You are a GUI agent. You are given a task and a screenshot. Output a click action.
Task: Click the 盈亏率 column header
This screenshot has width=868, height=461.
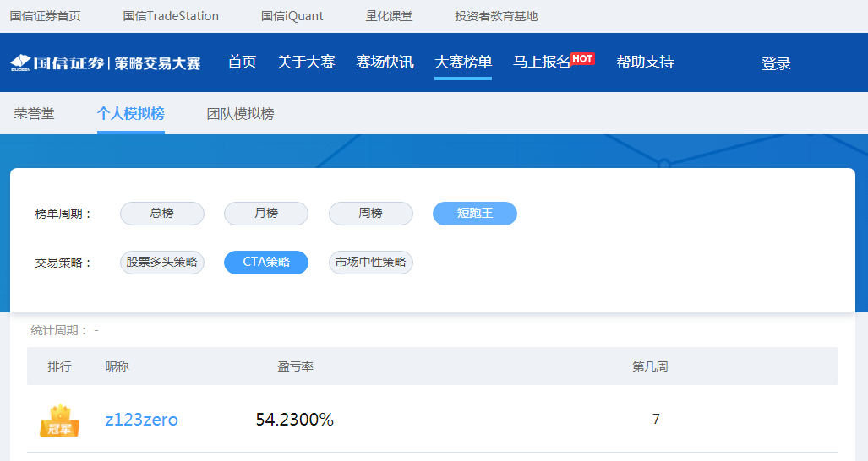[295, 366]
